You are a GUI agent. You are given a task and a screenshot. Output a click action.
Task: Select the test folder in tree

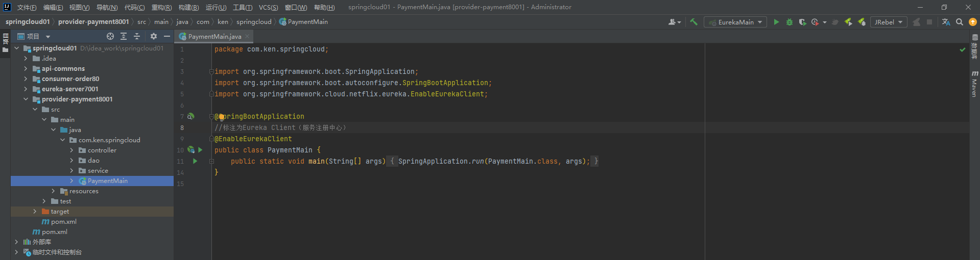65,201
